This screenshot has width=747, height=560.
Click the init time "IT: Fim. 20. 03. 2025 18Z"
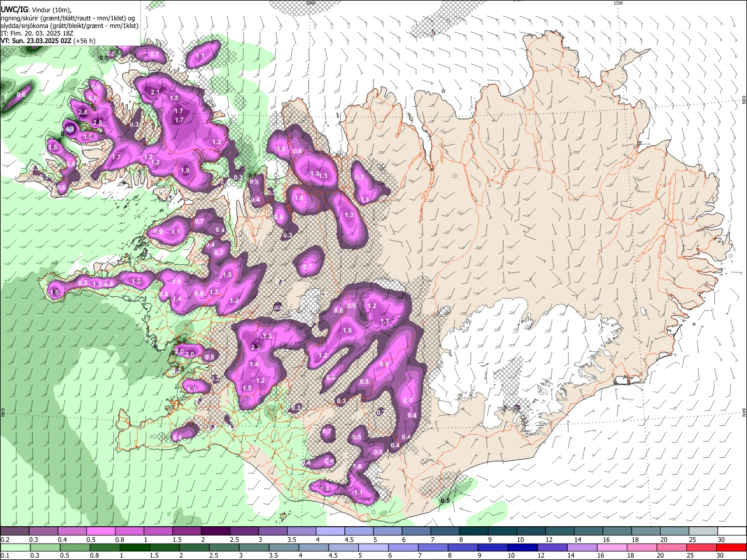pos(37,33)
